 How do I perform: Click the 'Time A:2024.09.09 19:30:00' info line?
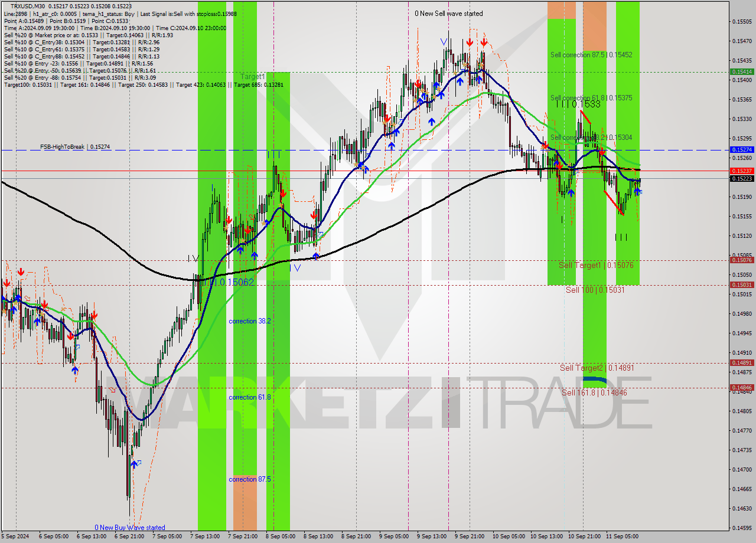(115, 28)
